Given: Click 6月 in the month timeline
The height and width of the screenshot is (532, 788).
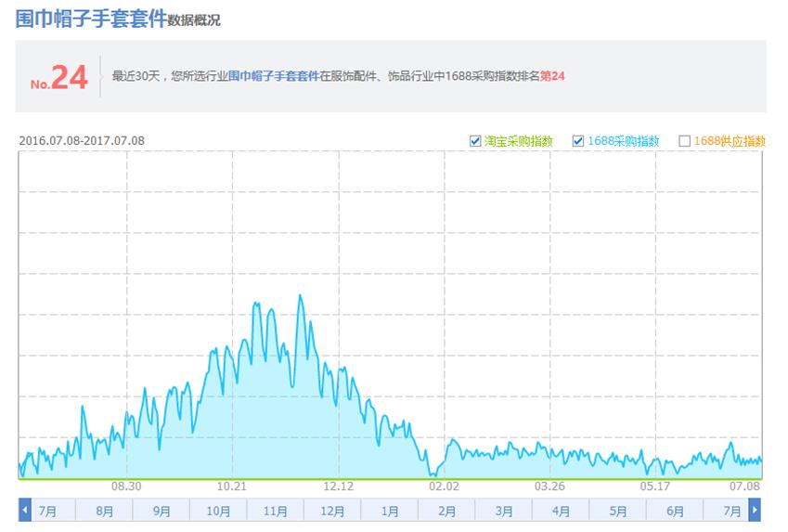Looking at the screenshot, I should [675, 511].
